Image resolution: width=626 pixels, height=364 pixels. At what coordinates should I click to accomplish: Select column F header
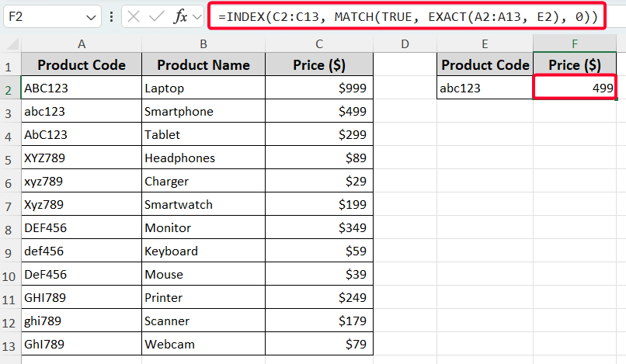point(576,44)
